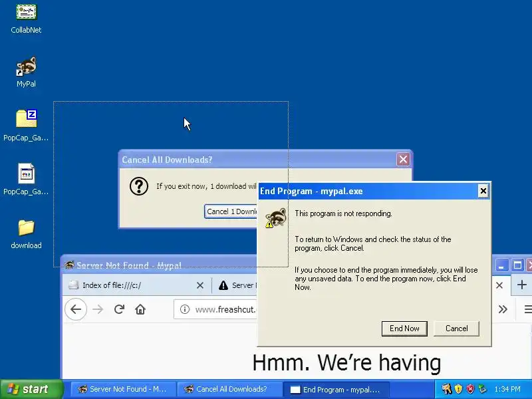The height and width of the screenshot is (399, 532).
Task: Switch to Index of file:///c:/ tab
Action: (137, 285)
